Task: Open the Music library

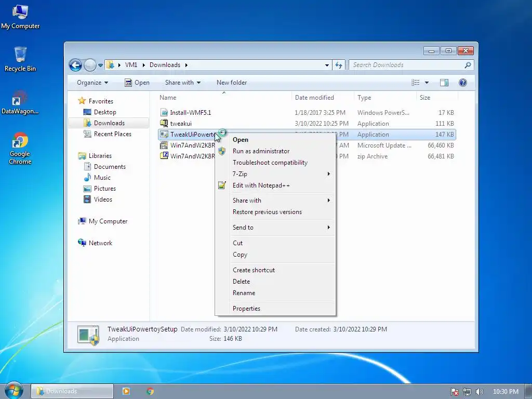Action: (x=102, y=178)
